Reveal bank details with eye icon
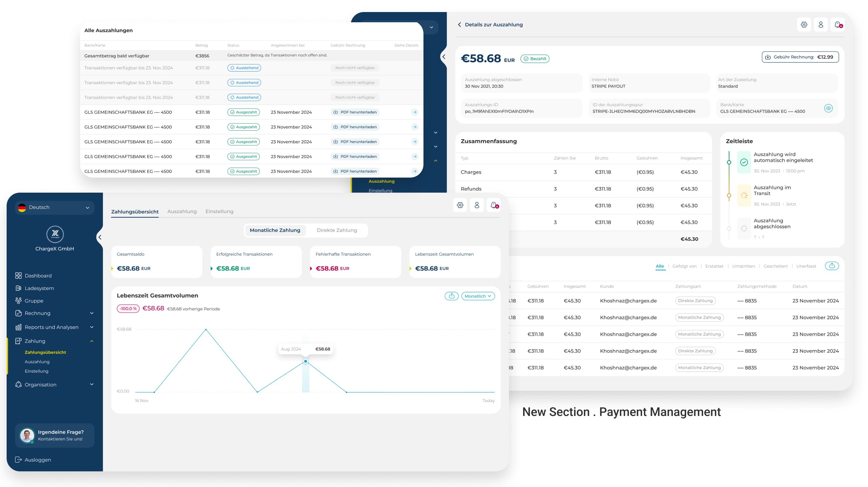Viewport: 868px width, 487px height. click(828, 108)
